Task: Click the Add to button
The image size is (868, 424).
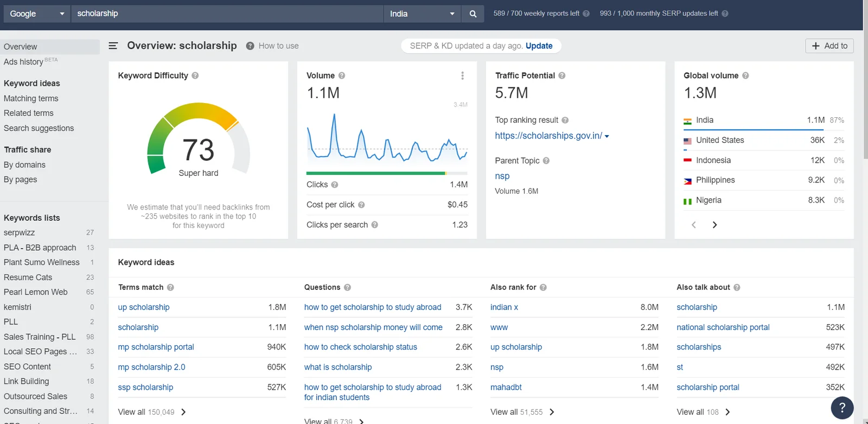Action: click(829, 46)
